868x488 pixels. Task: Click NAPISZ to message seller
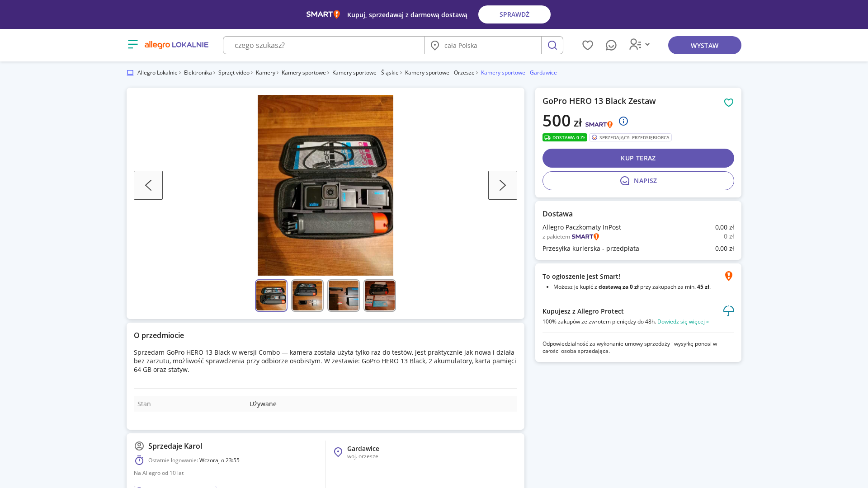(x=638, y=181)
